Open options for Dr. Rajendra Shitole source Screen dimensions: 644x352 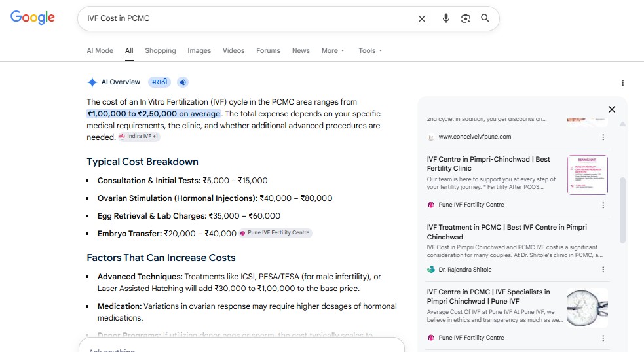point(603,270)
